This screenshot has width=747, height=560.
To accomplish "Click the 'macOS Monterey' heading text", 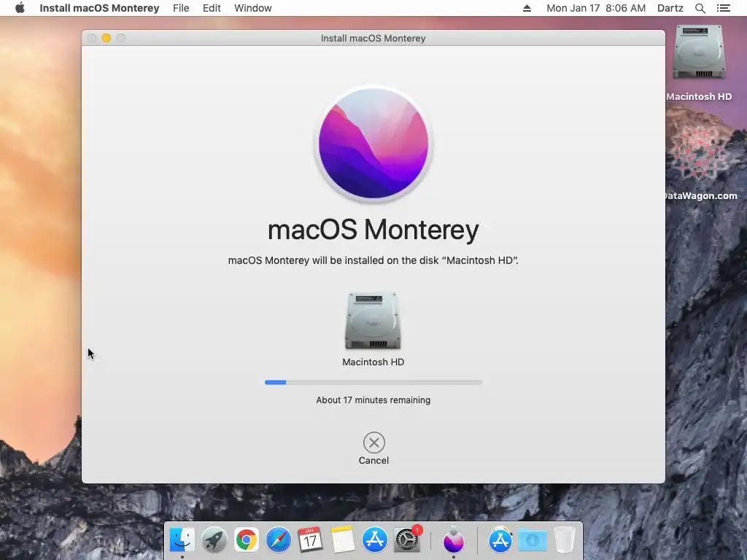I will pos(373,230).
